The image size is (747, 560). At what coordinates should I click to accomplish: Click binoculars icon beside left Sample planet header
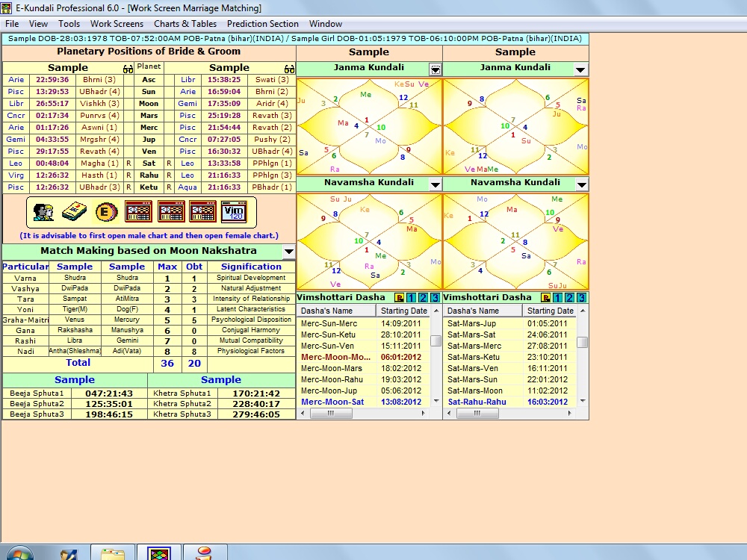[x=128, y=69]
